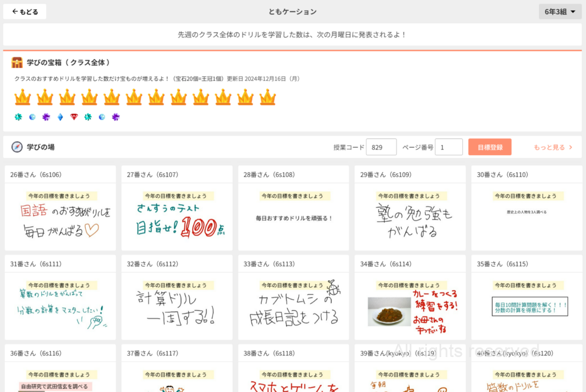The height and width of the screenshot is (392, 586).
Task: Click the red ruby gem icon
Action: click(74, 117)
